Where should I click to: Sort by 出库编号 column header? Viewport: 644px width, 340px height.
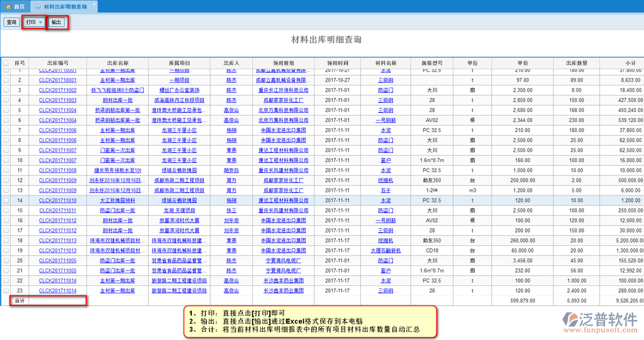click(57, 63)
